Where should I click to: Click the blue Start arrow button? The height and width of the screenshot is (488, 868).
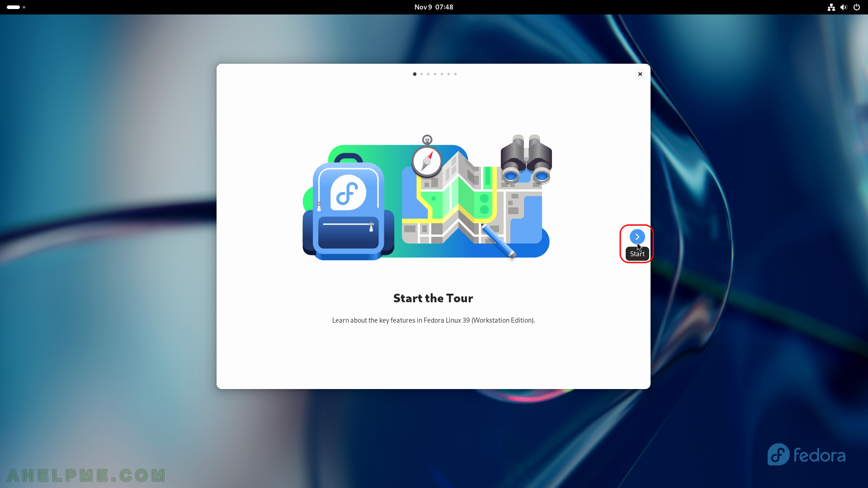pos(637,236)
